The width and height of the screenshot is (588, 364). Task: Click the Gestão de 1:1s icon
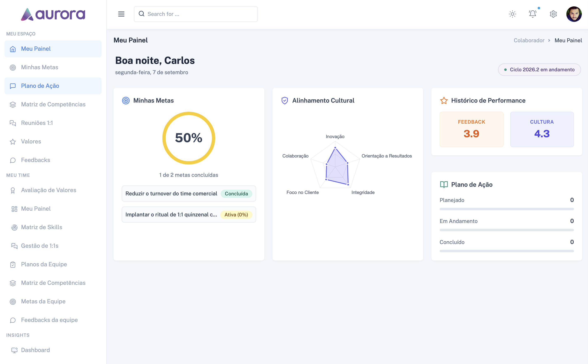pos(14,246)
